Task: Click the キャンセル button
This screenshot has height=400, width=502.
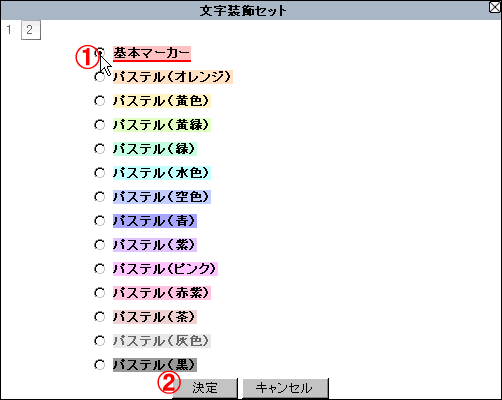Action: pyautogui.click(x=285, y=388)
